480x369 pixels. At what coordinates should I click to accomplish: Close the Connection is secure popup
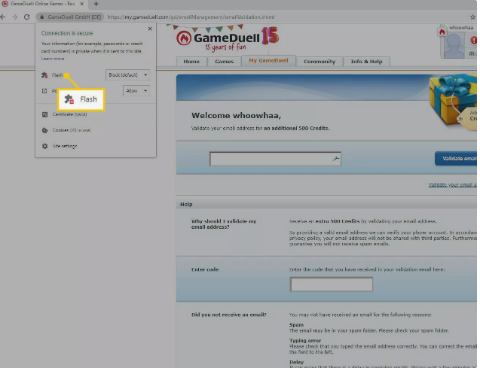[150, 29]
